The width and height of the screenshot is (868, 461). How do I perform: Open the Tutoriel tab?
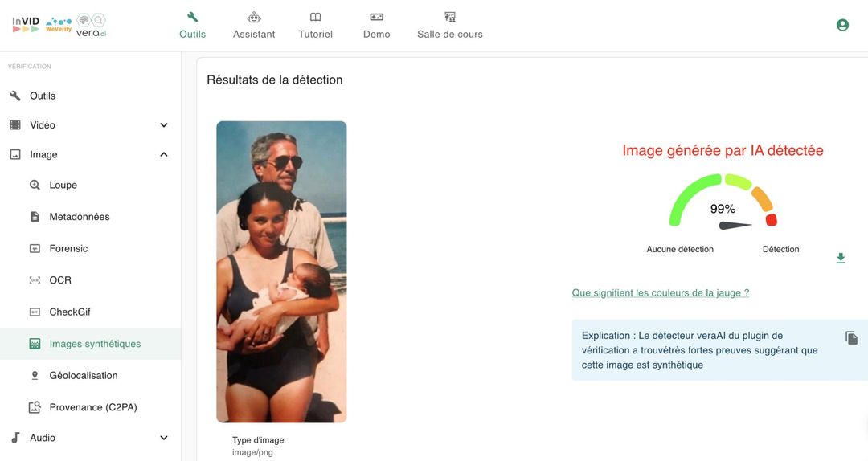click(315, 26)
